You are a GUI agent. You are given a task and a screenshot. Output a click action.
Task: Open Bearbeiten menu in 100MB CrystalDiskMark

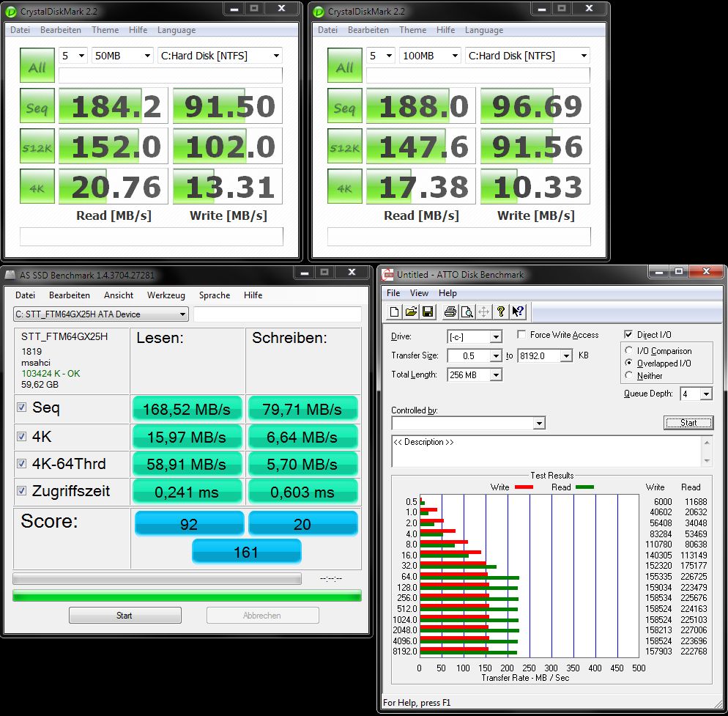point(368,30)
